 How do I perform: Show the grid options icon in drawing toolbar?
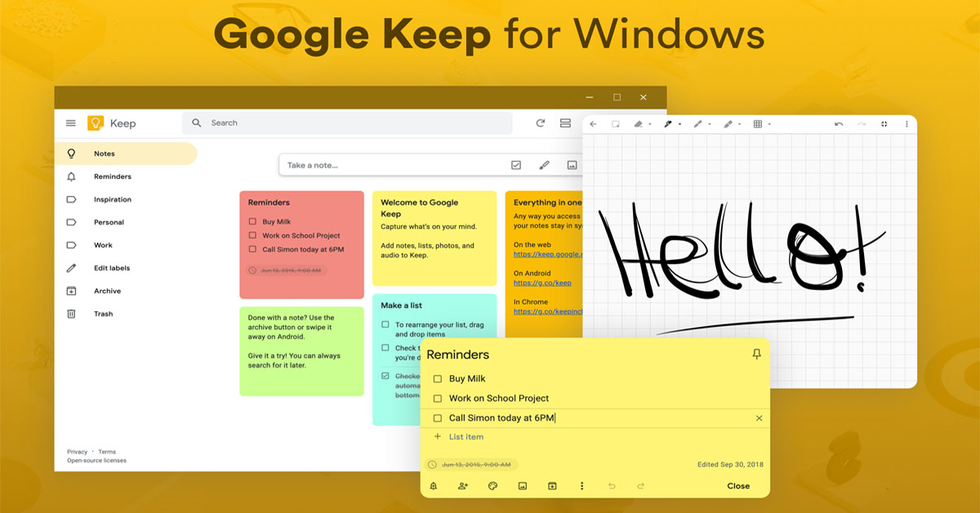pos(758,124)
